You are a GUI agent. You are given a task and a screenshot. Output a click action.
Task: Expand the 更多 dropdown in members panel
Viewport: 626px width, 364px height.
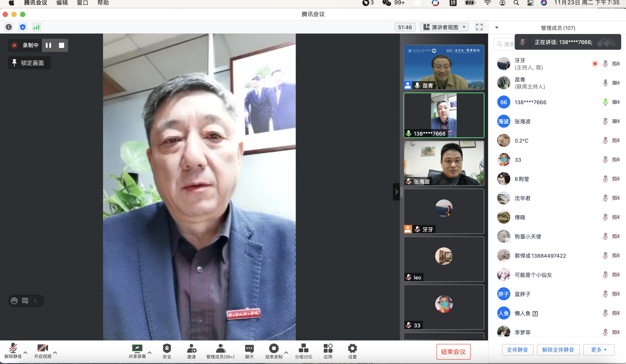(599, 350)
